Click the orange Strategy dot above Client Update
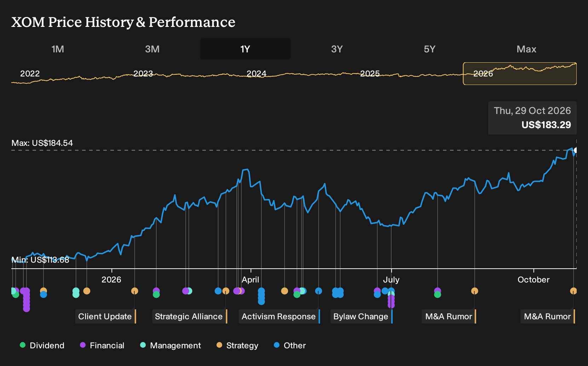Screen dimensions: 588x366 tap(134, 291)
